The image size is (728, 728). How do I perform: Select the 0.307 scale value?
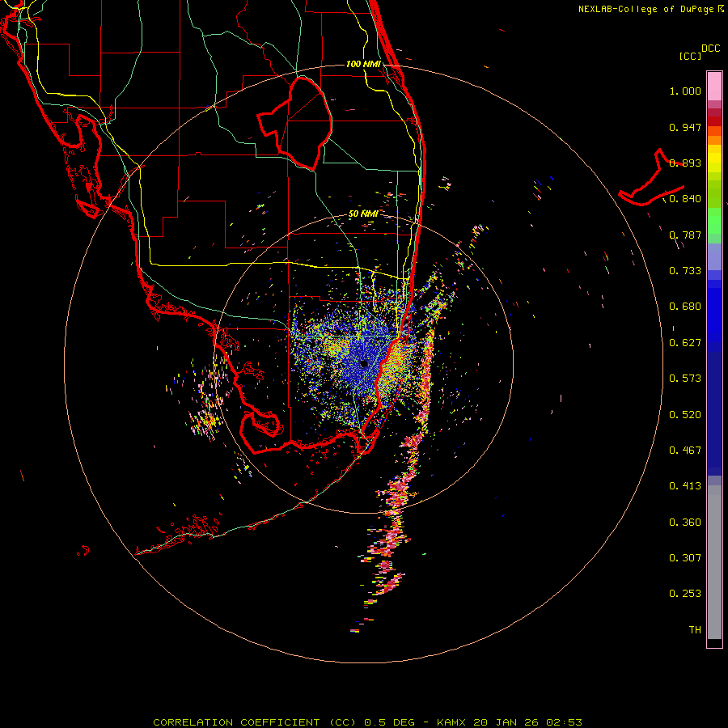click(x=685, y=558)
